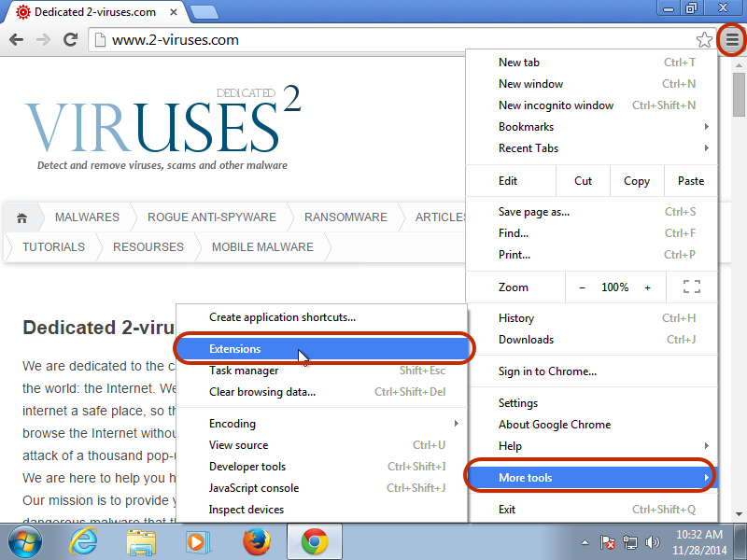Click the Cut button in the Edit row
Screen dimensions: 747x560
[x=583, y=181]
